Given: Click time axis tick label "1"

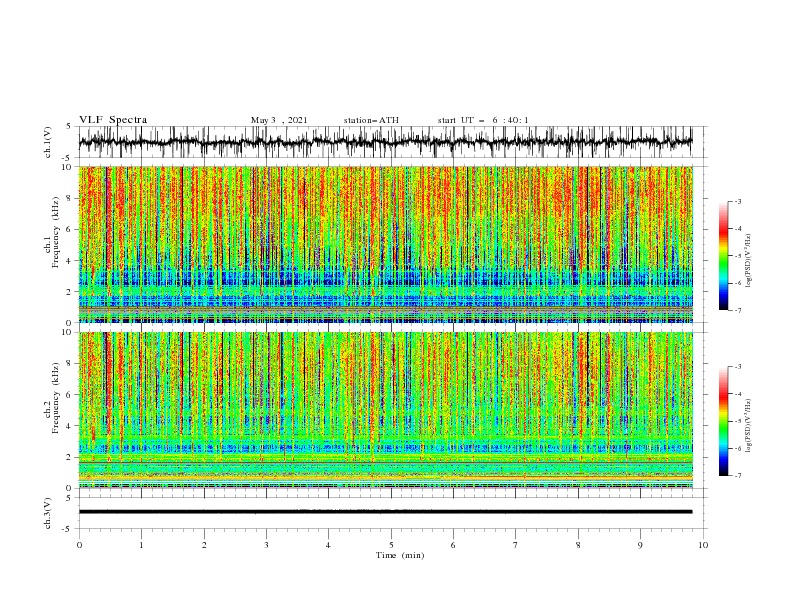Looking at the screenshot, I should click(141, 545).
